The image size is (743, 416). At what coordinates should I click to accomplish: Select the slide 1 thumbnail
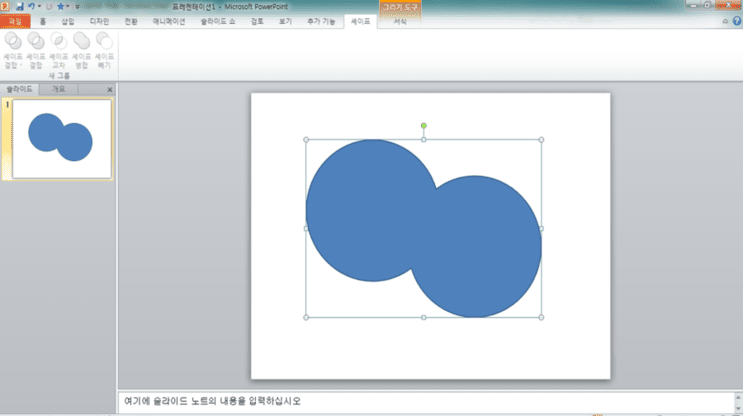[62, 139]
